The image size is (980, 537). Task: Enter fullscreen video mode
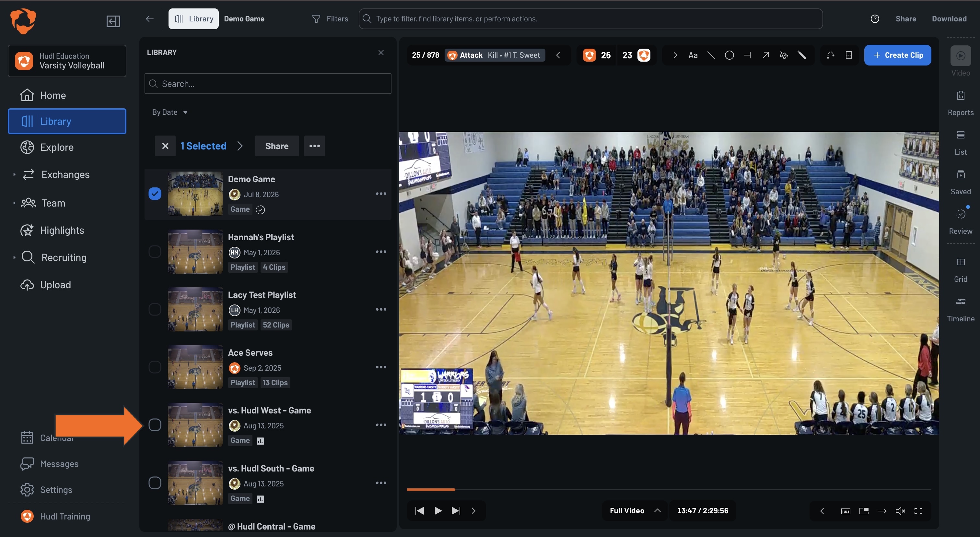[918, 511]
